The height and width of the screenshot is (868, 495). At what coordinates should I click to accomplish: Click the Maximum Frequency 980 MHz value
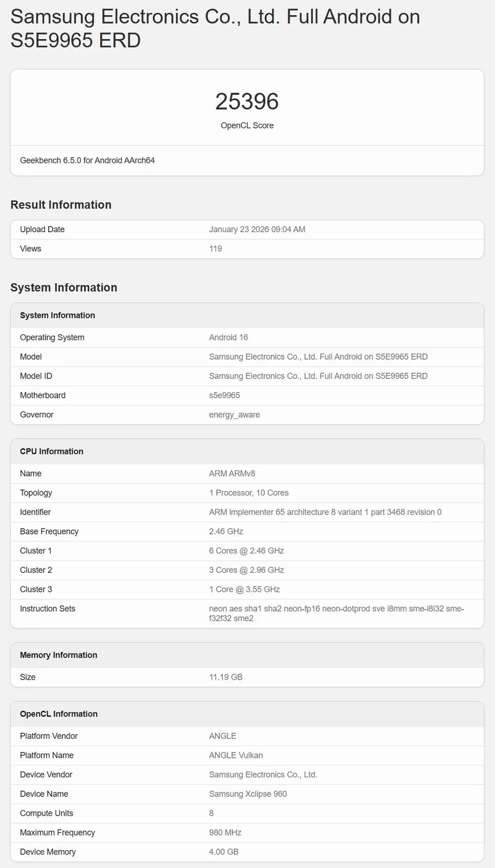click(x=225, y=833)
